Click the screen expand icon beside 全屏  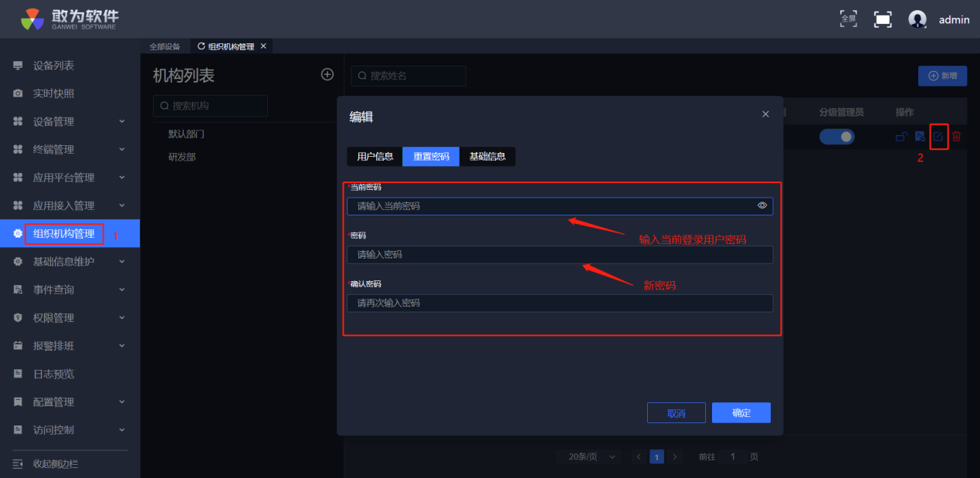click(x=883, y=19)
